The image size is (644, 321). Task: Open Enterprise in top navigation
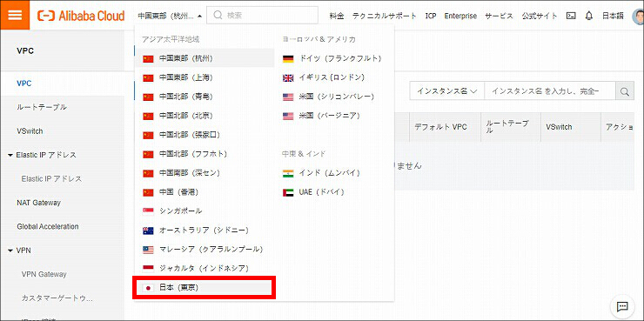pyautogui.click(x=460, y=16)
